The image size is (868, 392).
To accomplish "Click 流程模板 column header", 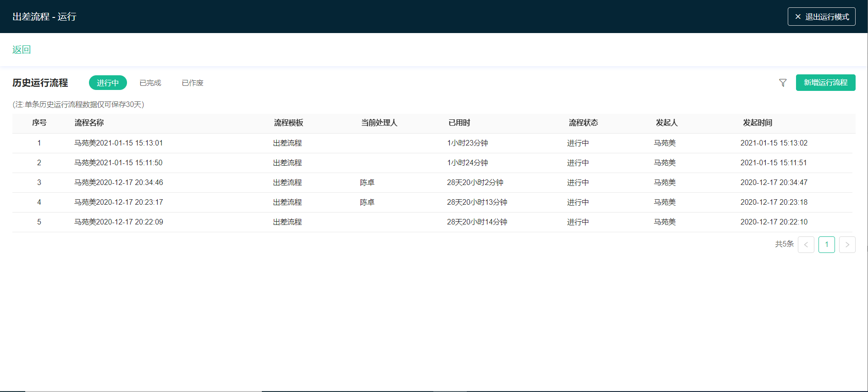I will pyautogui.click(x=288, y=123).
